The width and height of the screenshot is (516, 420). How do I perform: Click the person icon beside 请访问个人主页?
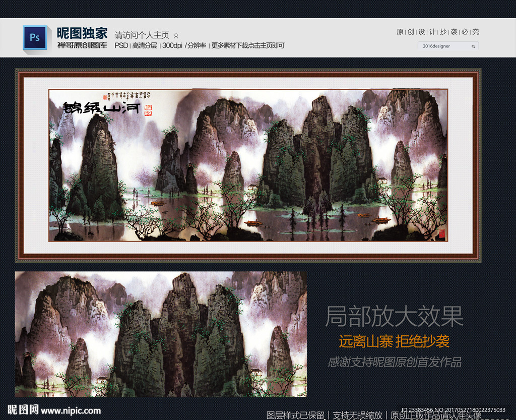click(176, 36)
